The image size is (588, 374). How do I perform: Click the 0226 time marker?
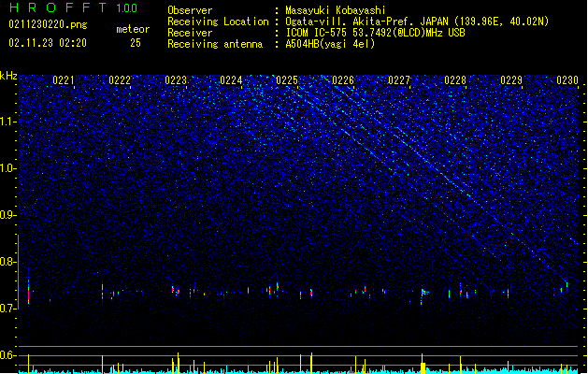(x=343, y=79)
